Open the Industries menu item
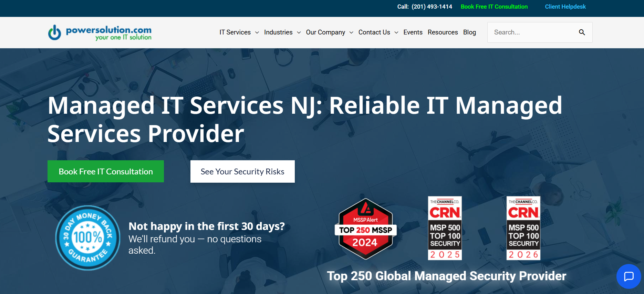The image size is (644, 294). coord(278,32)
